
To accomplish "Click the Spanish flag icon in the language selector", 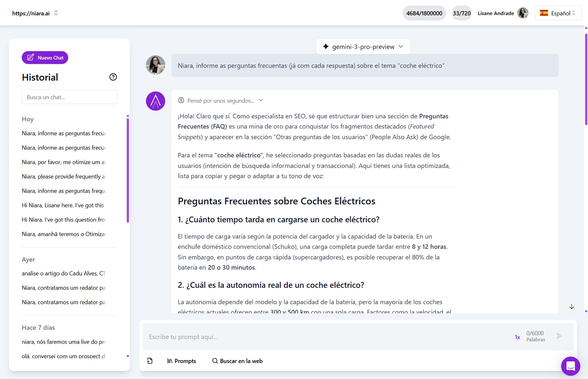I will pyautogui.click(x=545, y=13).
